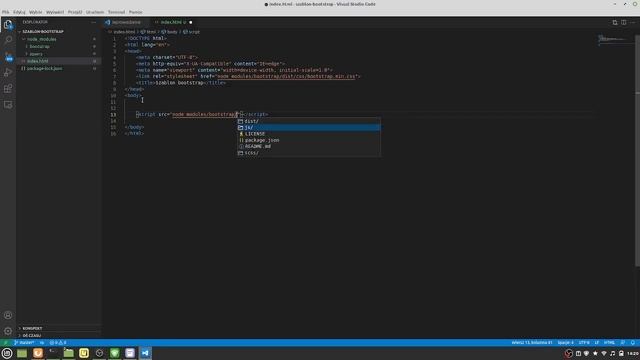Open the Edytuj menu
Image resolution: width=640 pixels, height=360 pixels.
[x=19, y=12]
